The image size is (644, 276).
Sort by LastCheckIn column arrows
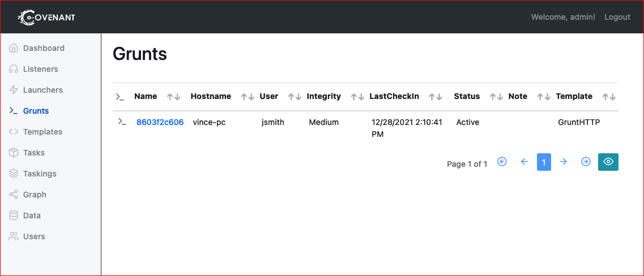[436, 97]
